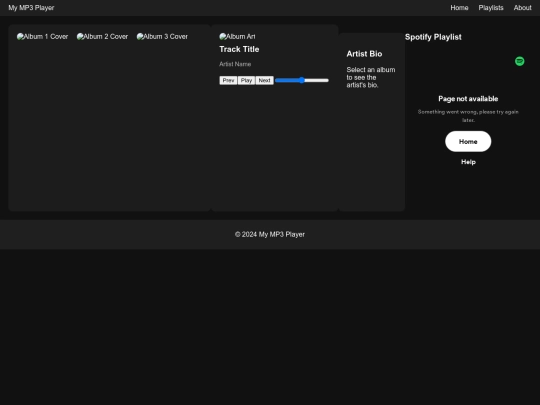The width and height of the screenshot is (540, 405).
Task: Click the Page not available message
Action: [x=468, y=99]
